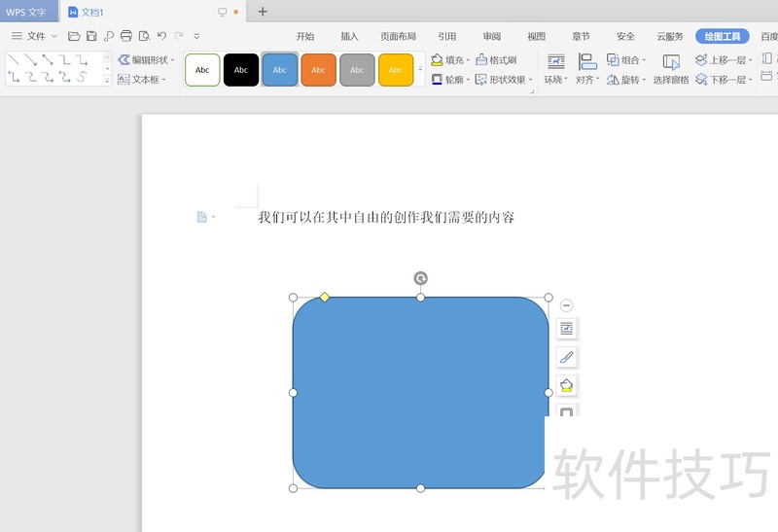Undo the last action
The image size is (778, 532).
[x=161, y=36]
